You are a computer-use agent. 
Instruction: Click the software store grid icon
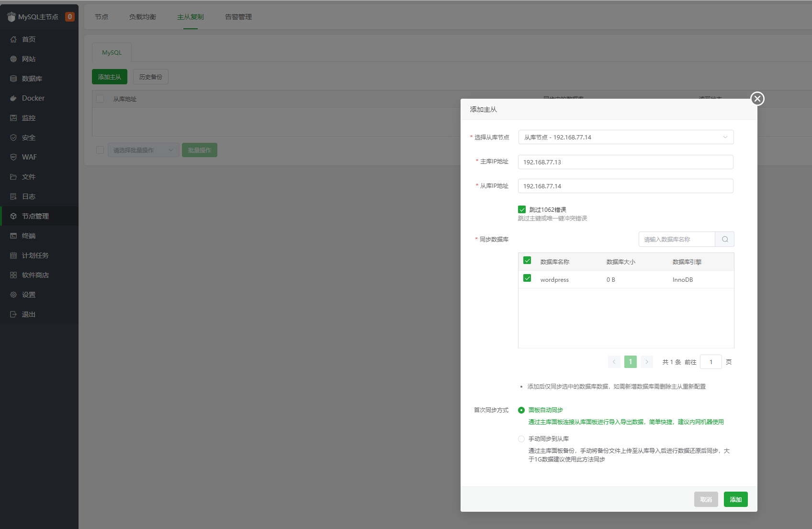13,275
